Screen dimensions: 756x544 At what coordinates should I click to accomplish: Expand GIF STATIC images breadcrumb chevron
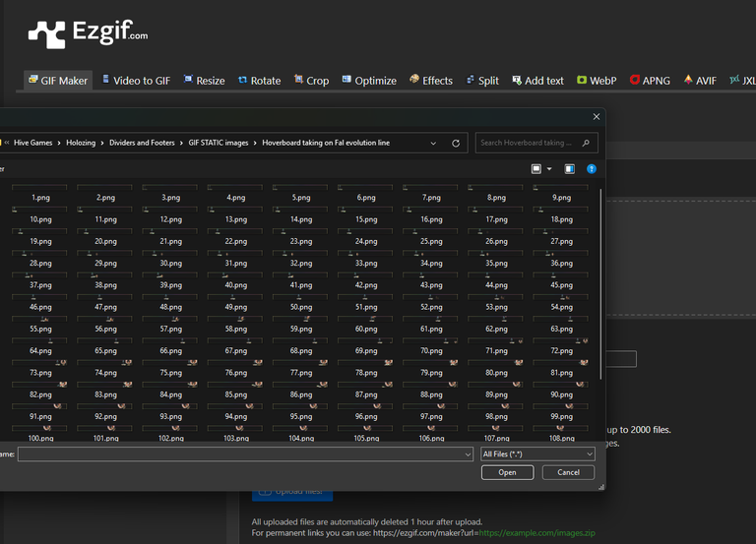[x=255, y=143]
